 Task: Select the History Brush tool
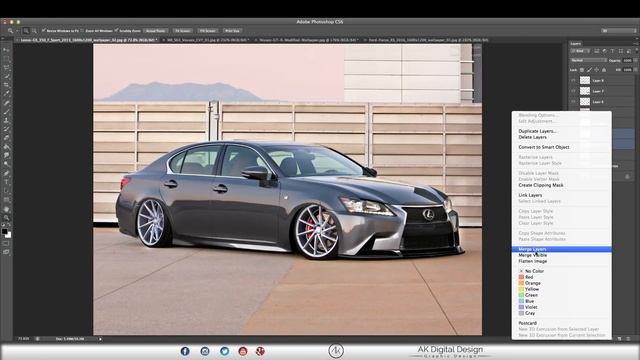(x=7, y=129)
